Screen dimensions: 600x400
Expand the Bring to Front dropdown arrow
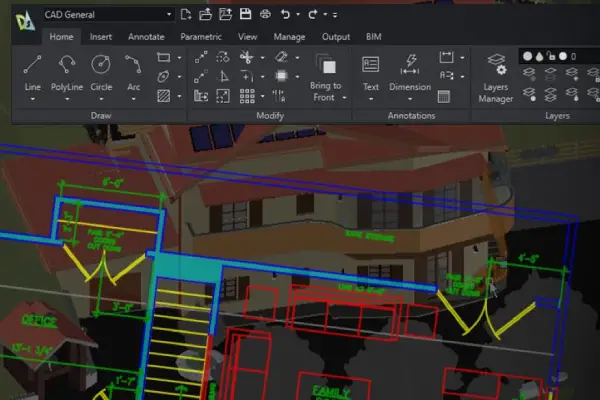344,98
